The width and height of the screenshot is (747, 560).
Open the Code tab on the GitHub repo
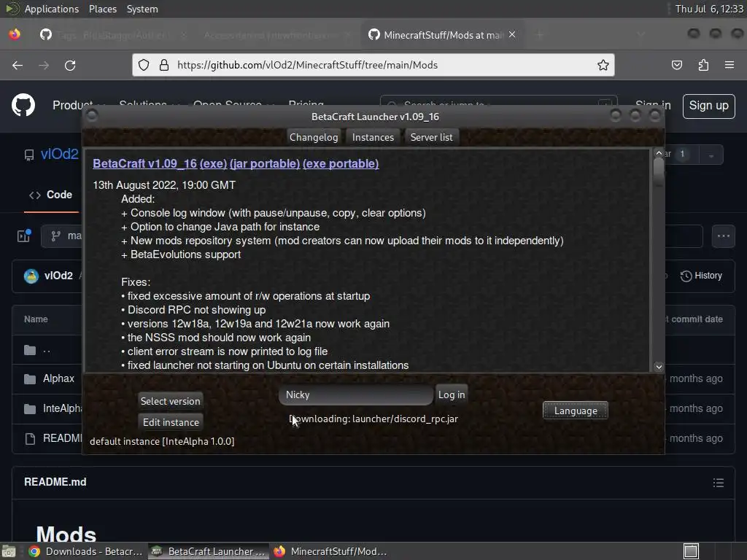51,195
